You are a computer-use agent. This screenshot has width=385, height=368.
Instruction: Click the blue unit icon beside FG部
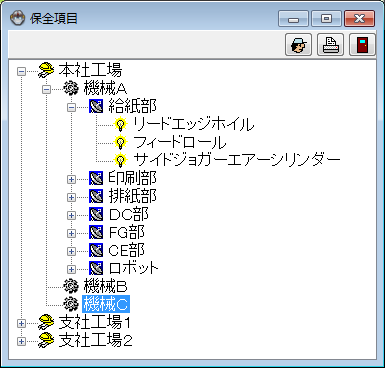click(x=96, y=233)
